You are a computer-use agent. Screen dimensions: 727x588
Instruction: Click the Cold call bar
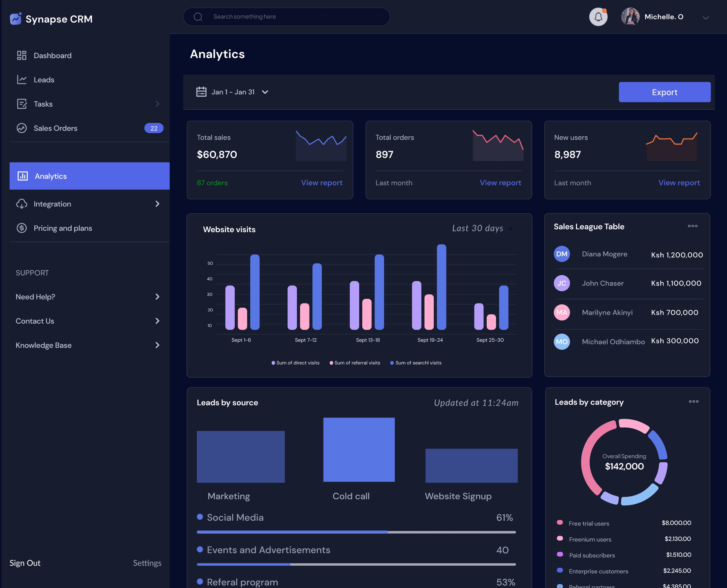point(359,449)
